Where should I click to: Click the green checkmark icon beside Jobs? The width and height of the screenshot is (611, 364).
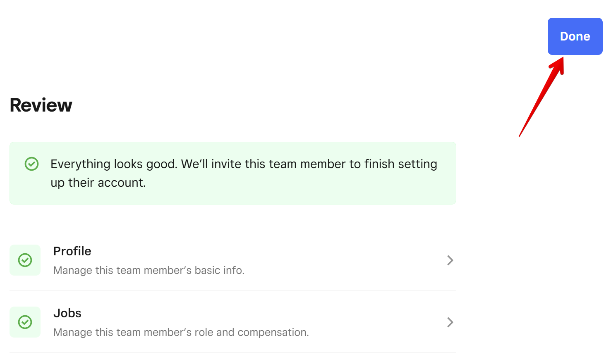coord(25,322)
